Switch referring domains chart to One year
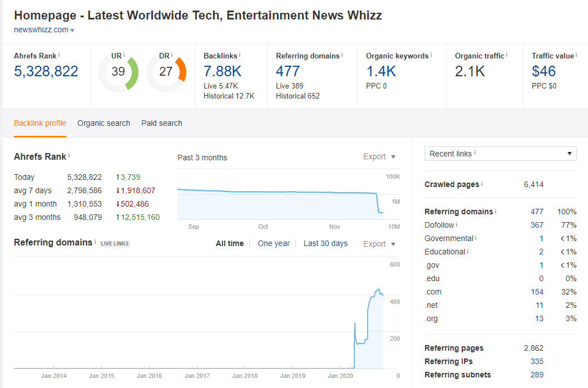The width and height of the screenshot is (588, 388). pyautogui.click(x=274, y=243)
